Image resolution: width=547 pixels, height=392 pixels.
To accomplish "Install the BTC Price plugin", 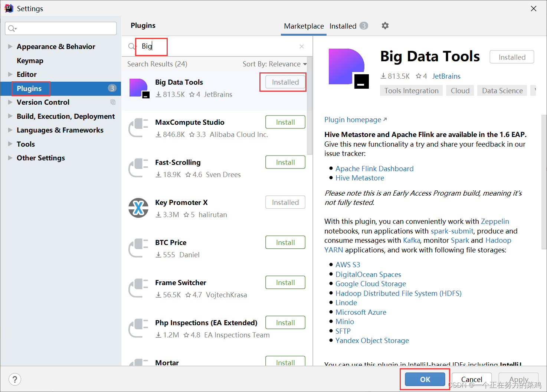I will click(x=285, y=242).
